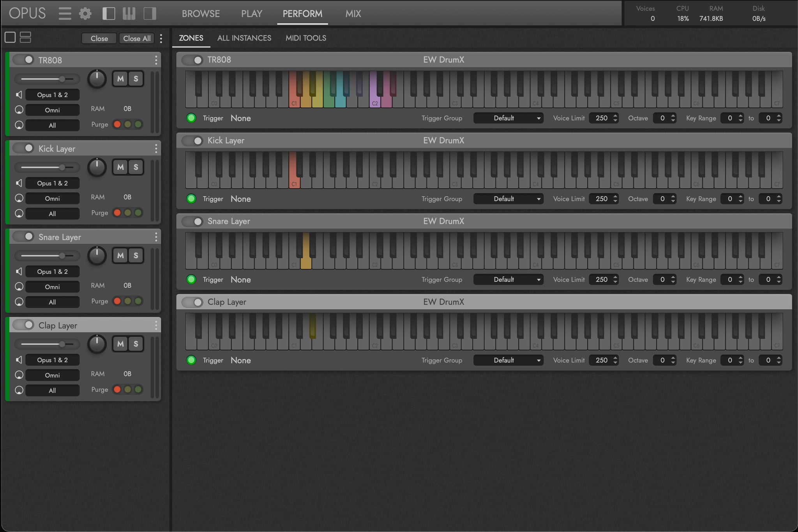The image size is (798, 532).
Task: Switch to stacked rack view icon
Action: (25, 37)
